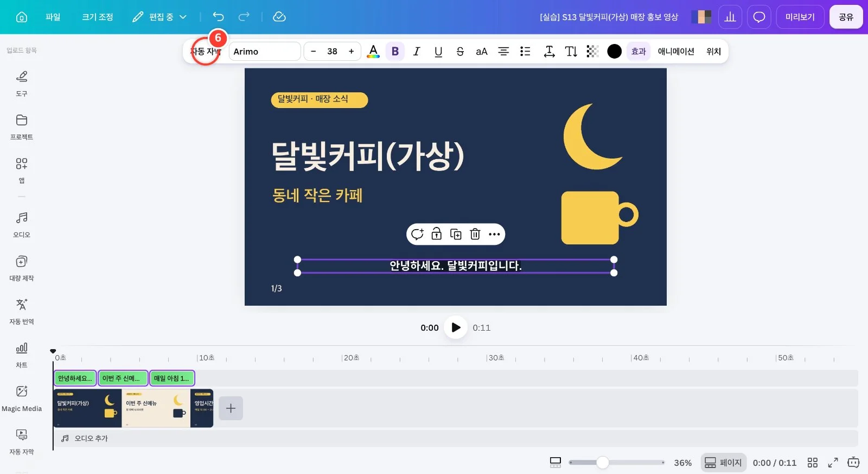Click the 페이지 pages view button

click(724, 463)
